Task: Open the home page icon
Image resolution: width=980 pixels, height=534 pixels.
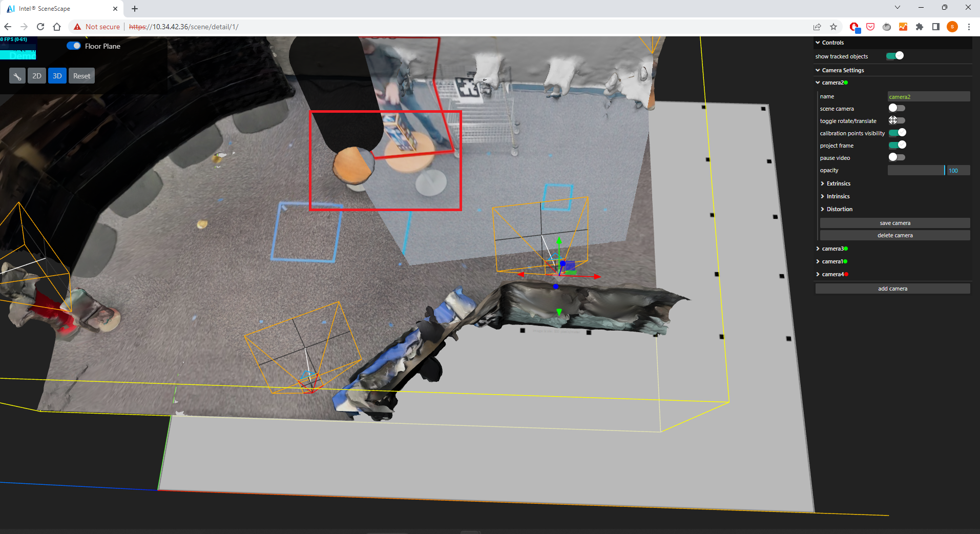Action: pos(57,27)
